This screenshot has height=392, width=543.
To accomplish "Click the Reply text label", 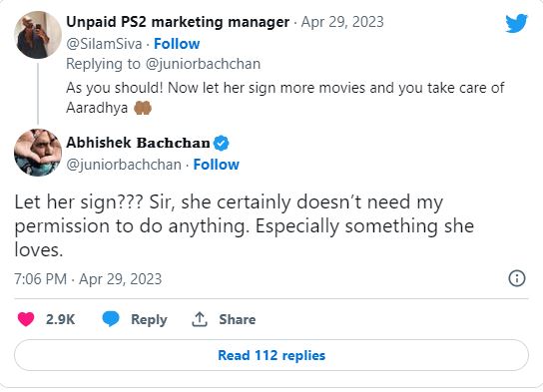I will coord(149,320).
